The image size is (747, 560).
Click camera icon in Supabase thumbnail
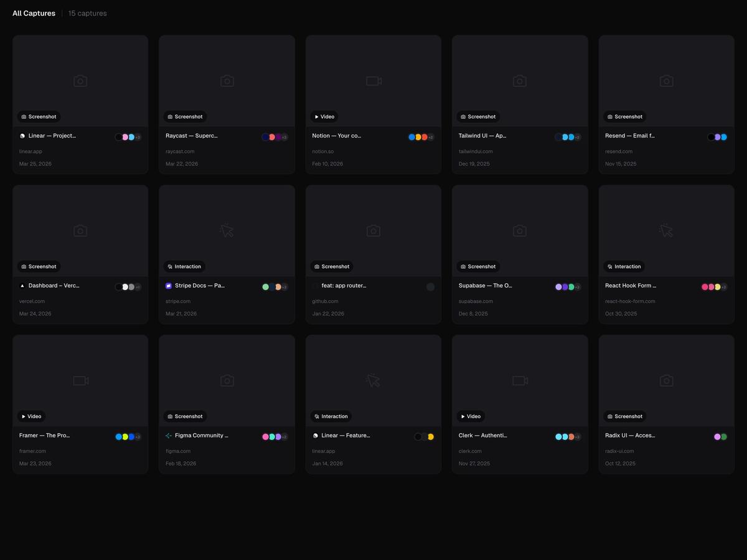[520, 230]
